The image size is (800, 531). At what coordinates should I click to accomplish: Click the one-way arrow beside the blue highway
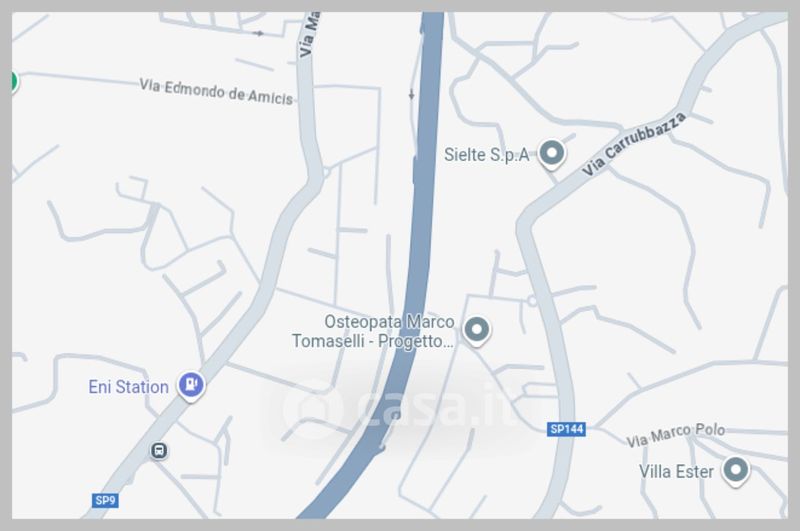pyautogui.click(x=411, y=95)
